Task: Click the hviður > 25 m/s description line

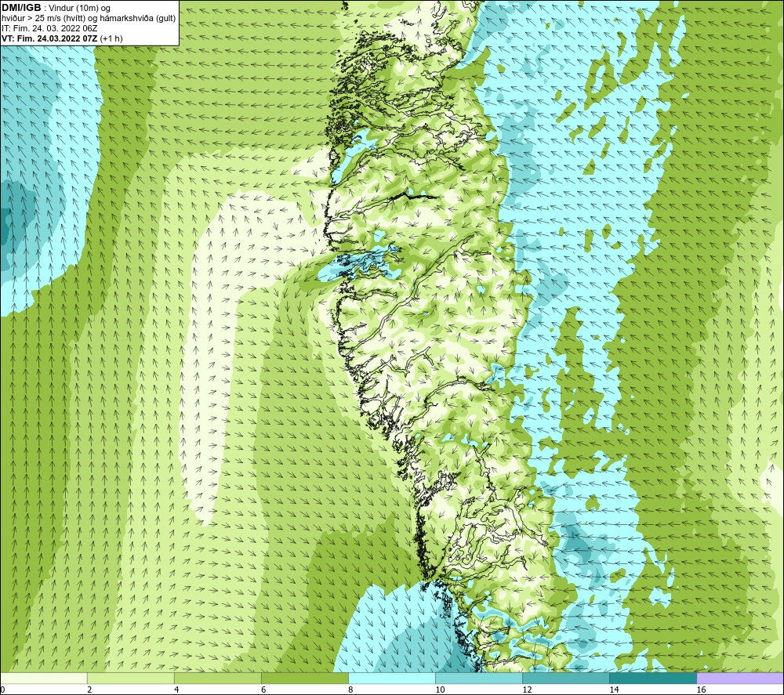Action: pyautogui.click(x=89, y=19)
